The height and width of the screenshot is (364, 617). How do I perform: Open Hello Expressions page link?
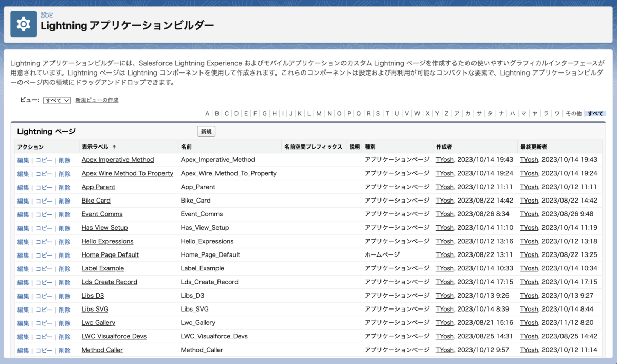tap(107, 241)
